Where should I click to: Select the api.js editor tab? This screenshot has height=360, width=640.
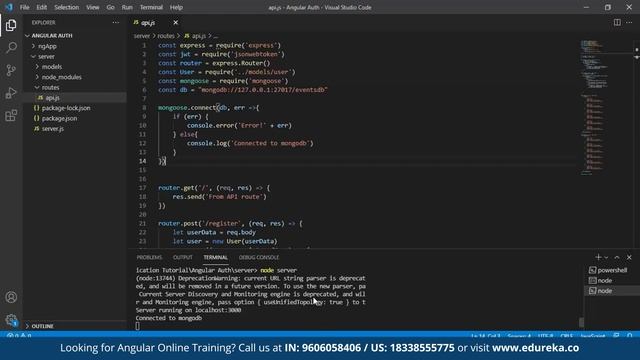pos(149,22)
